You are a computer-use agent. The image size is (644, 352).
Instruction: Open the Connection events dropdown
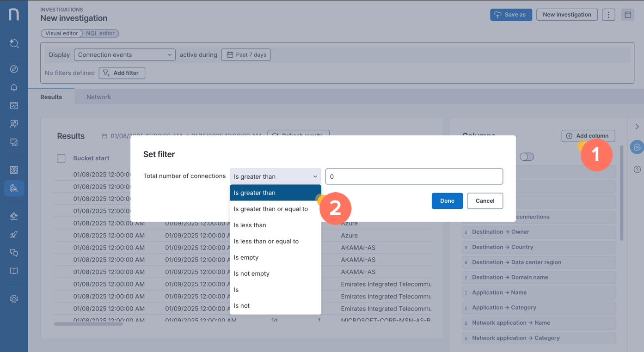click(x=124, y=55)
